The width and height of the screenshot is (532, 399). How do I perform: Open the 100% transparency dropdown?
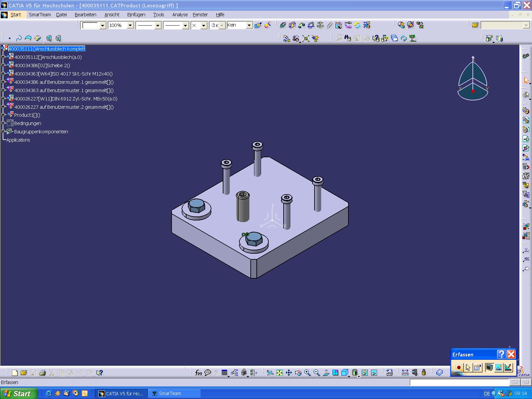130,25
